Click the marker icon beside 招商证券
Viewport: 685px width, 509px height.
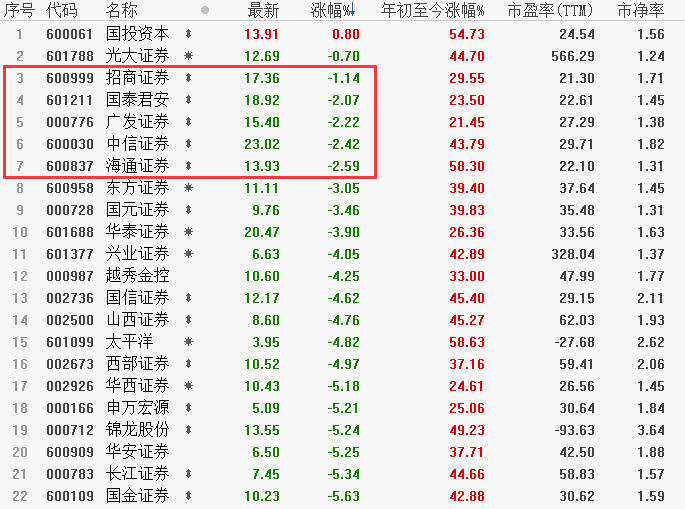coord(188,78)
